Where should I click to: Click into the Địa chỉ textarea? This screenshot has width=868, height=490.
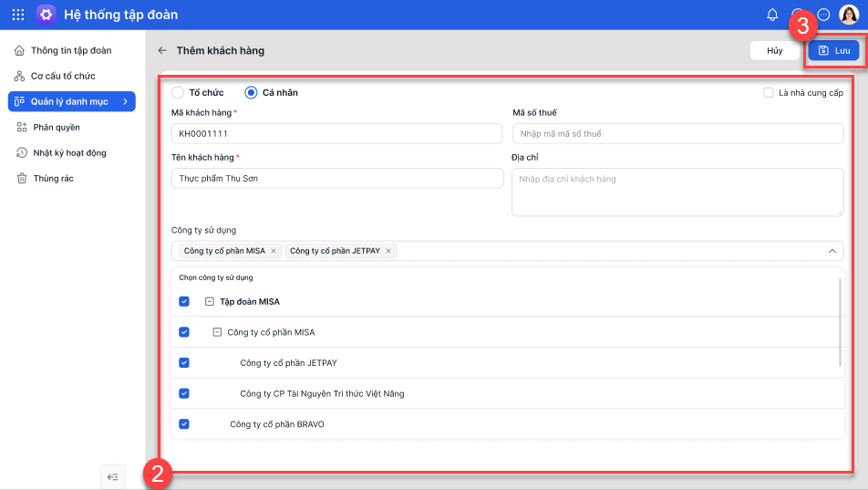click(677, 193)
